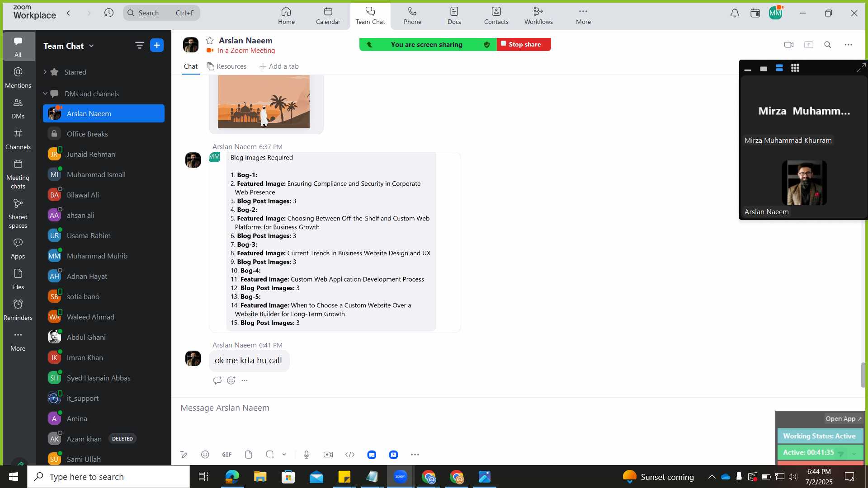Image resolution: width=868 pixels, height=488 pixels.
Task: Expand floating video panel to full
Action: 861,68
